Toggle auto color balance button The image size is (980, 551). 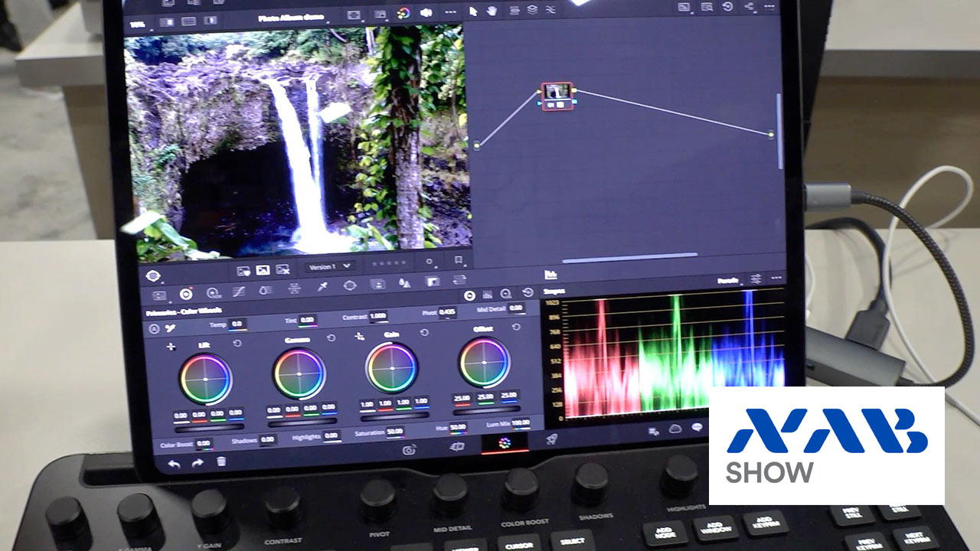coord(154,328)
